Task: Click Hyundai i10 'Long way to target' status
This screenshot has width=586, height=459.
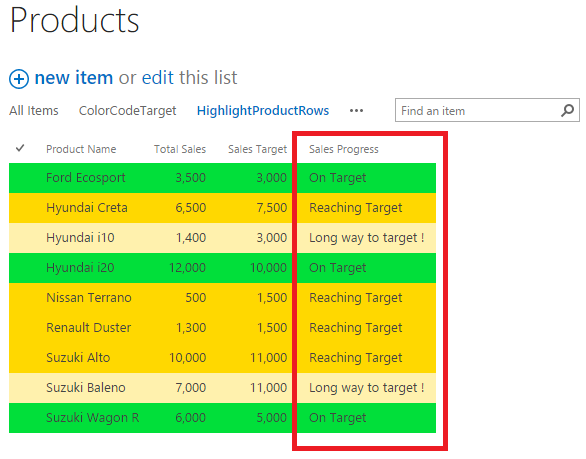Action: [367, 237]
